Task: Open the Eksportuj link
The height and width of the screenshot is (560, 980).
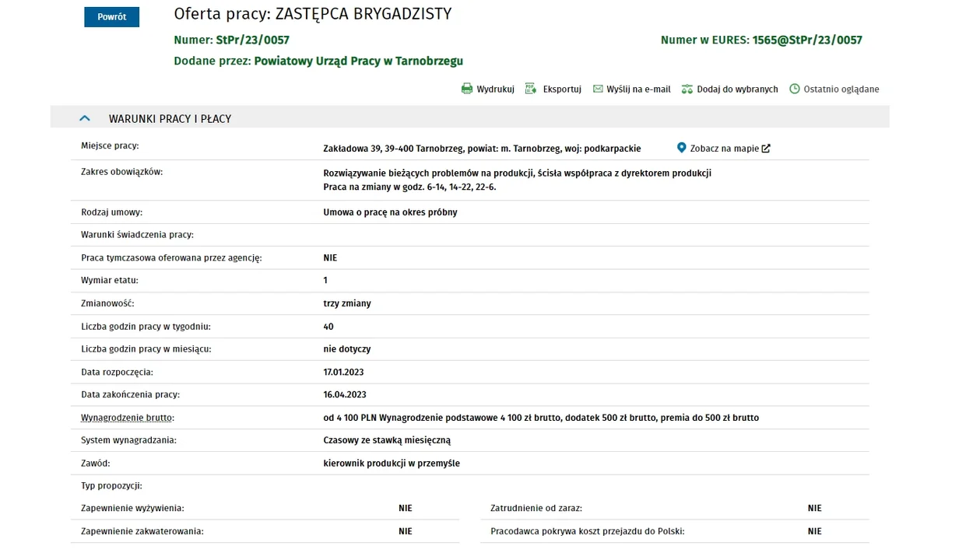Action: pyautogui.click(x=562, y=89)
